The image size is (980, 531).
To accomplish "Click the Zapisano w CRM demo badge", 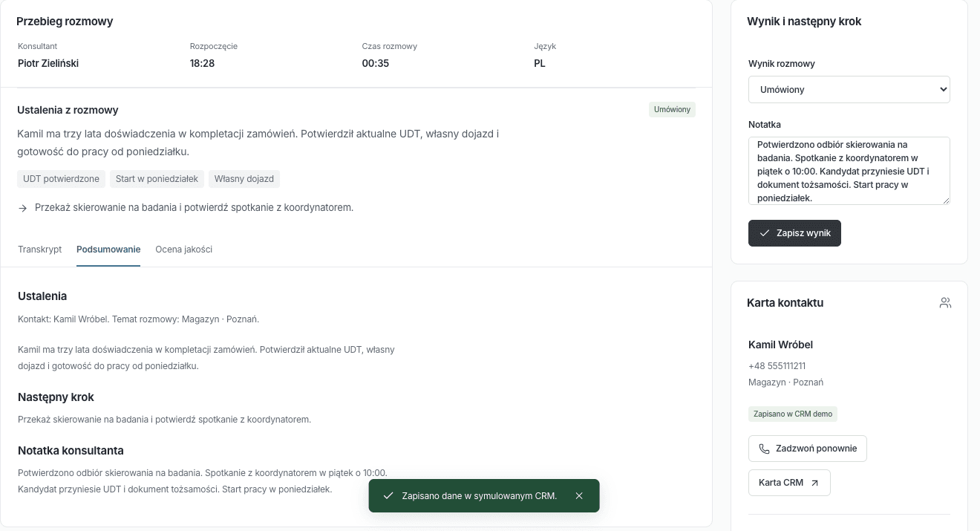I will click(x=793, y=414).
